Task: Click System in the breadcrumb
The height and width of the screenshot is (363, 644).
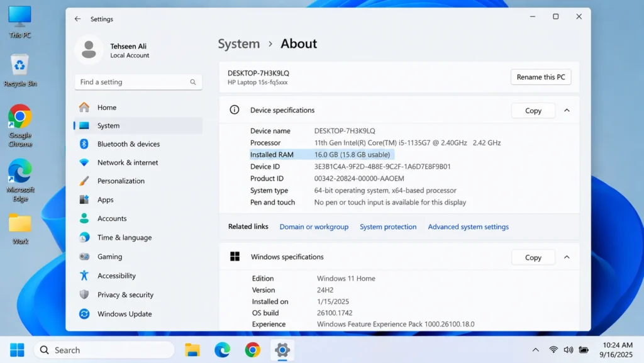Action: [x=238, y=43]
